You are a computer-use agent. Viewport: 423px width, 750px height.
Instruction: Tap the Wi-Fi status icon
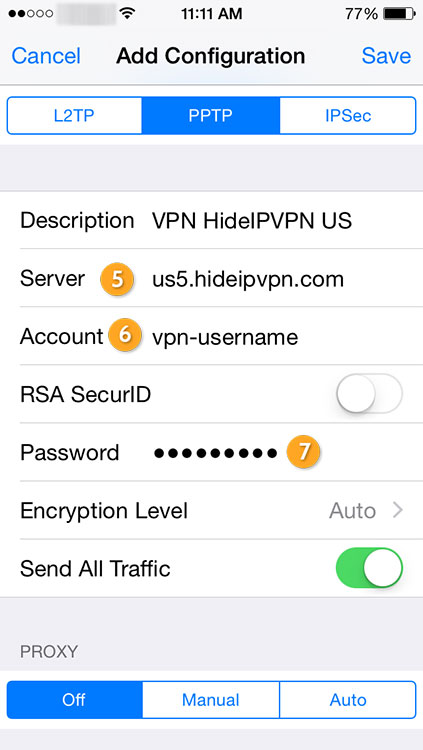127,13
